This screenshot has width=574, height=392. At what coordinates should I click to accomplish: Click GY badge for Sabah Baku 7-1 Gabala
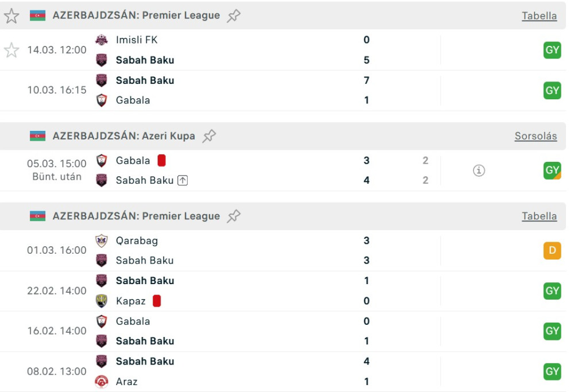552,90
